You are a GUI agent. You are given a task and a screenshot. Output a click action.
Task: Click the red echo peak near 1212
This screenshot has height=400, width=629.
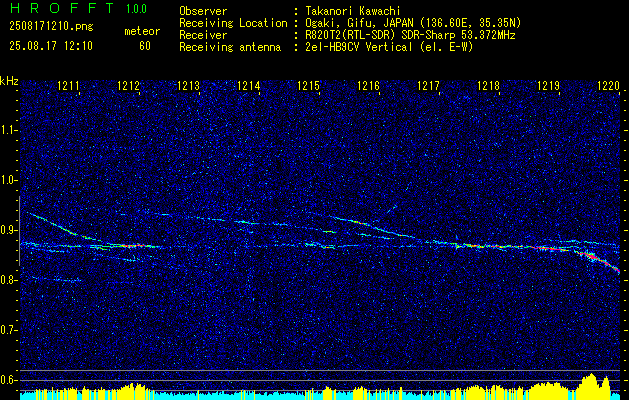coord(134,245)
